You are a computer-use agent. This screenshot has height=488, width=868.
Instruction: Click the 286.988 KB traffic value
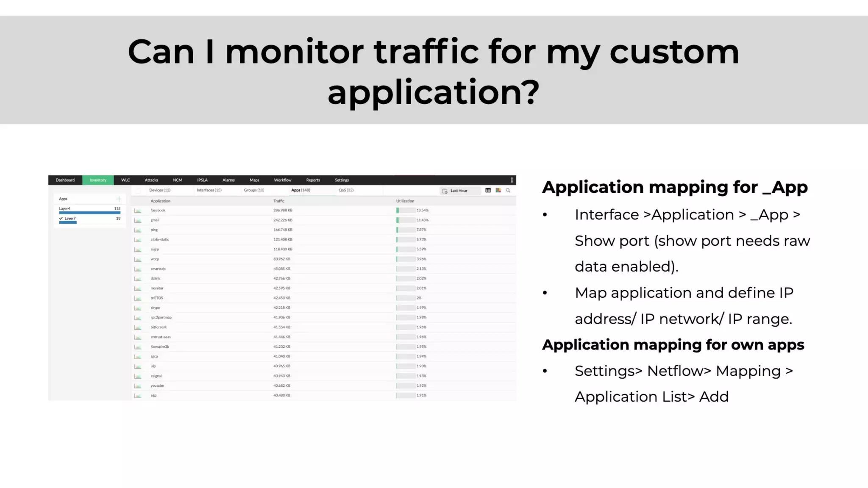click(283, 211)
